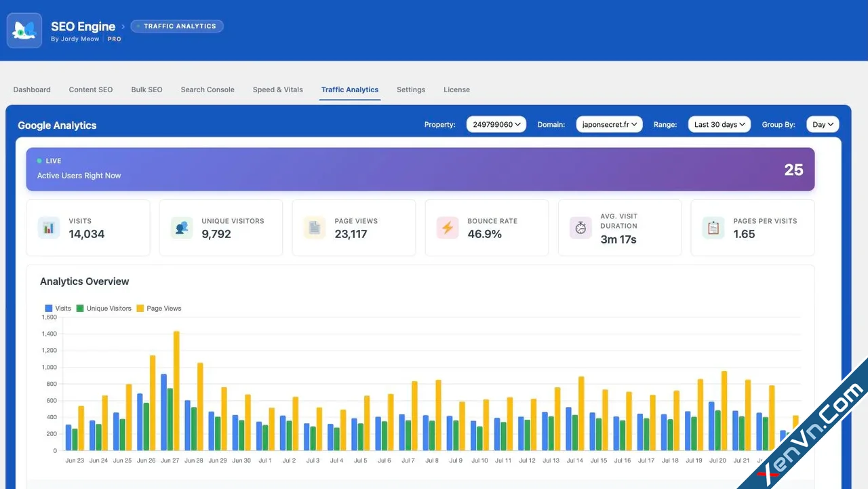The image size is (868, 489).
Task: Click the Page Views value 23,117
Action: [351, 234]
